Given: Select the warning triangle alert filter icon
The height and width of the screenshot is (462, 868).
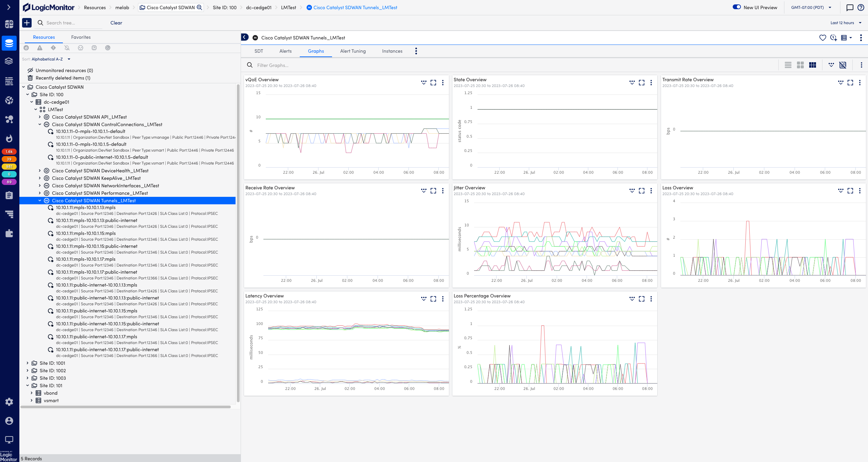Looking at the screenshot, I should 40,48.
